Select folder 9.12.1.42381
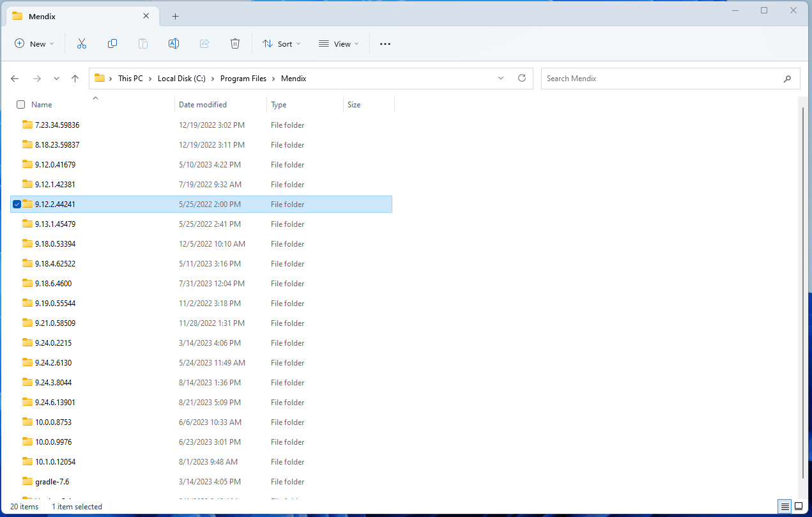 coord(202,184)
